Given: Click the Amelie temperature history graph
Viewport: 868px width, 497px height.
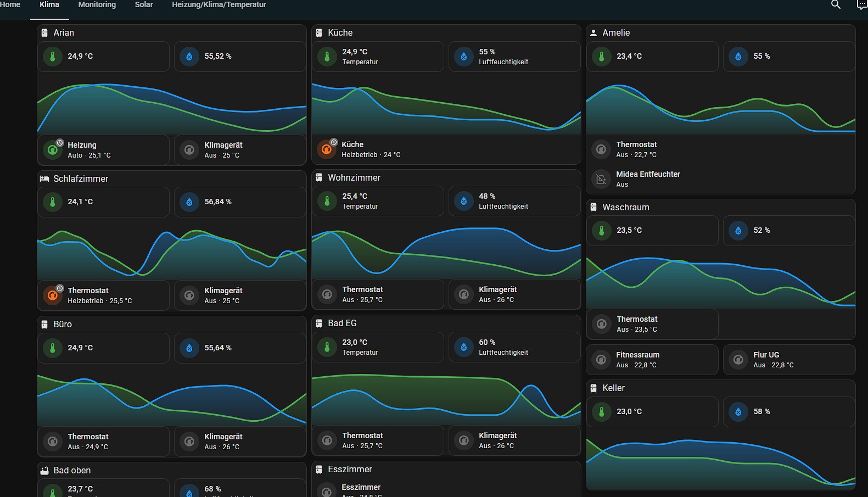Looking at the screenshot, I should (720, 107).
